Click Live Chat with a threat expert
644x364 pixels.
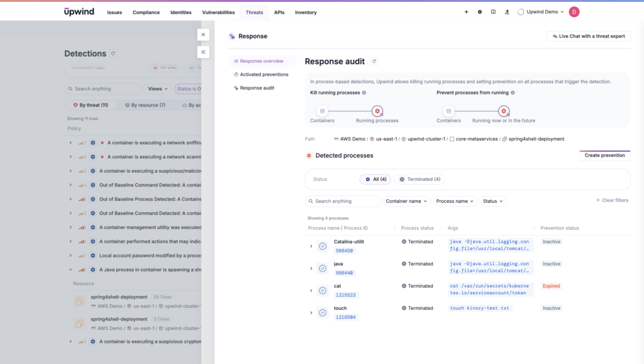(589, 36)
